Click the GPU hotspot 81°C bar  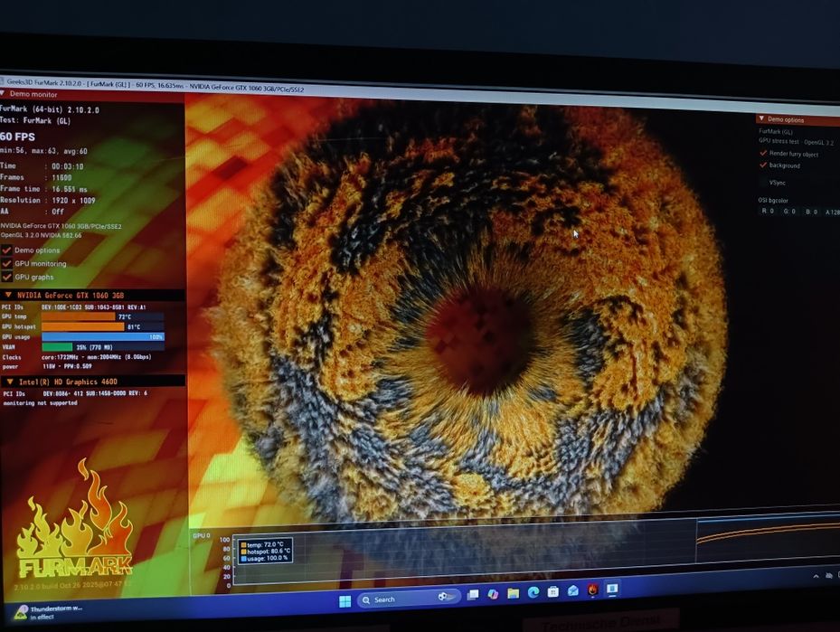[103, 326]
